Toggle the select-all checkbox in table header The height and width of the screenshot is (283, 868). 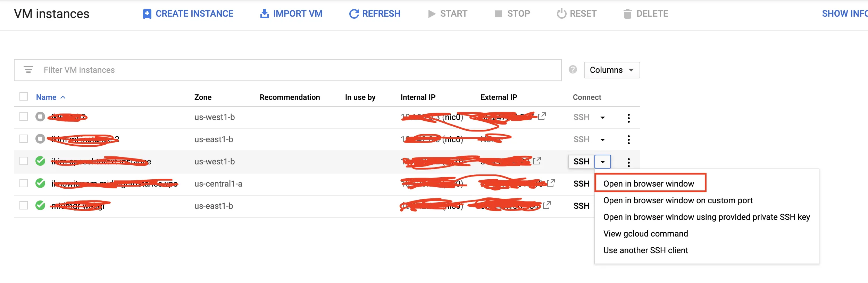(x=24, y=96)
